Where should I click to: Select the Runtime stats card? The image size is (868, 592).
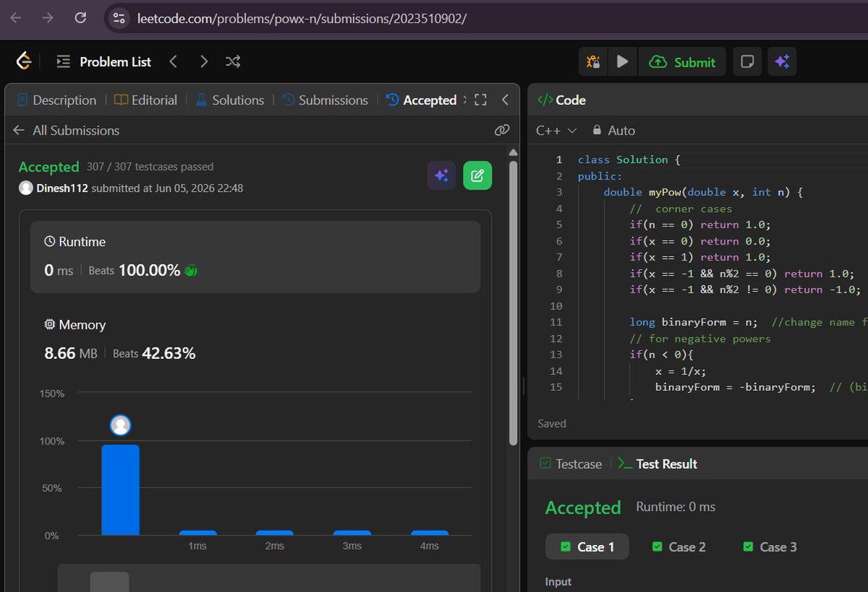click(255, 257)
